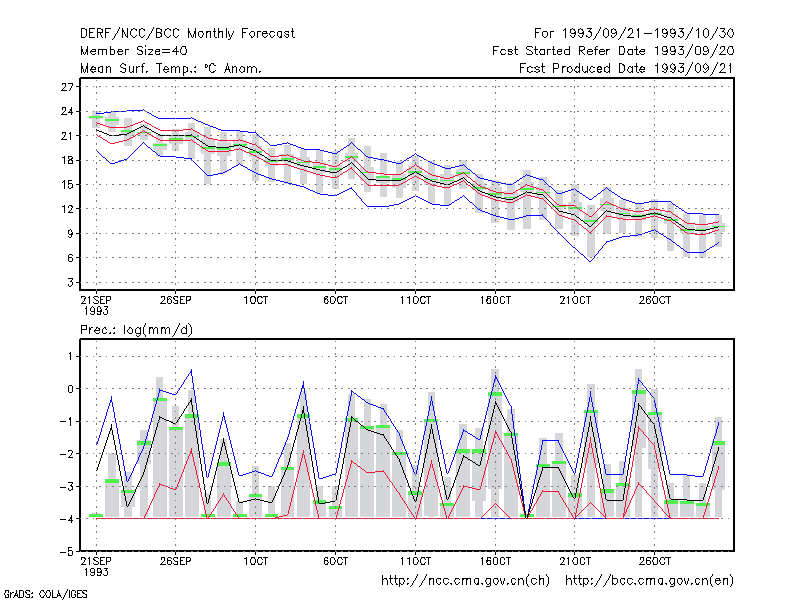The height and width of the screenshot is (600, 800).
Task: Click the 6OCT label under precipitation chart
Action: click(x=335, y=561)
